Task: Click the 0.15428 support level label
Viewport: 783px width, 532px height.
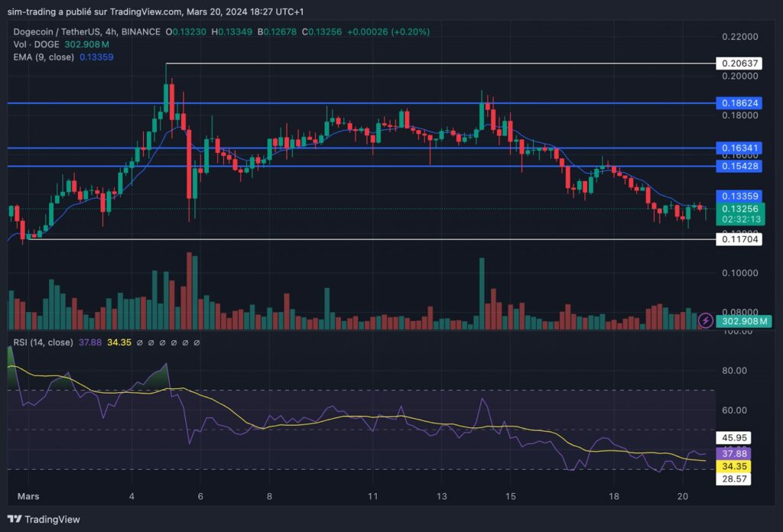Action: [x=739, y=166]
